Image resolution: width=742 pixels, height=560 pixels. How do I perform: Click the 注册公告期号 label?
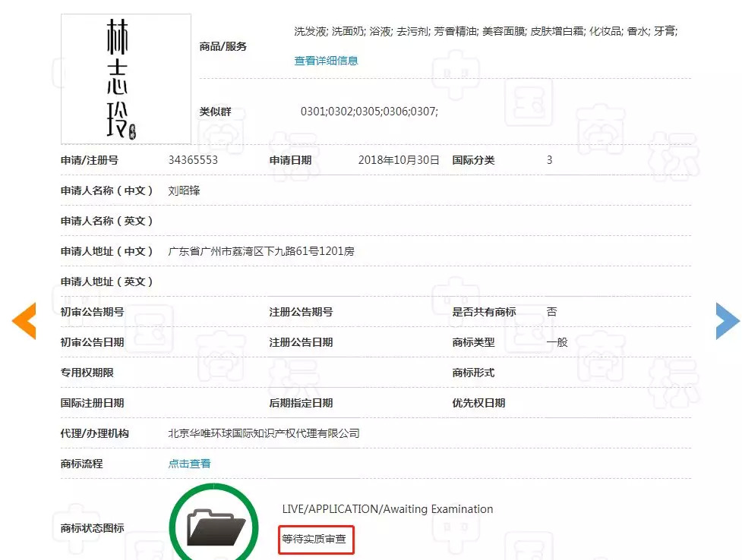point(301,312)
